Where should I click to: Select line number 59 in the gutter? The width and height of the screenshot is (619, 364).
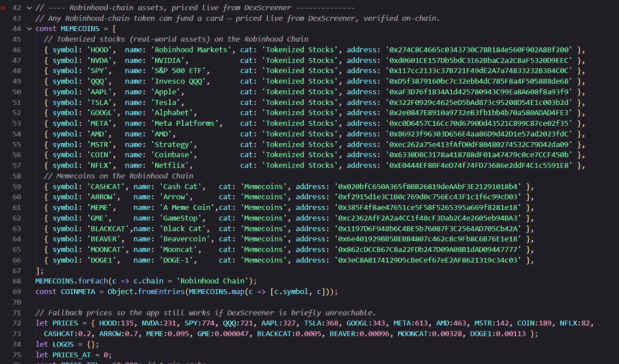pyautogui.click(x=16, y=187)
